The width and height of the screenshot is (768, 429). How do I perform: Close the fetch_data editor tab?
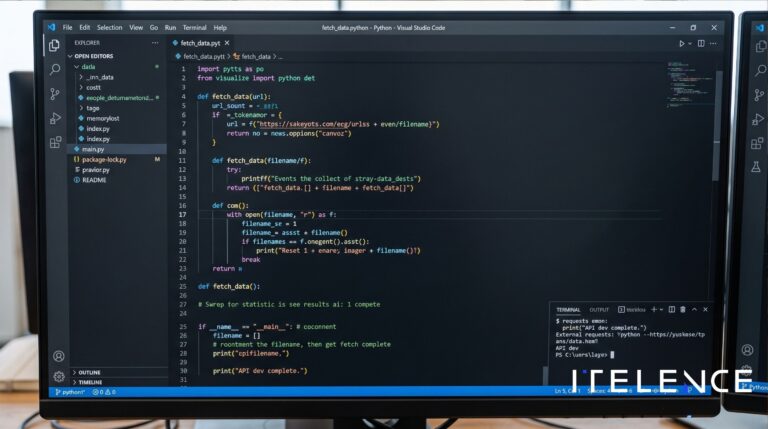coord(227,43)
